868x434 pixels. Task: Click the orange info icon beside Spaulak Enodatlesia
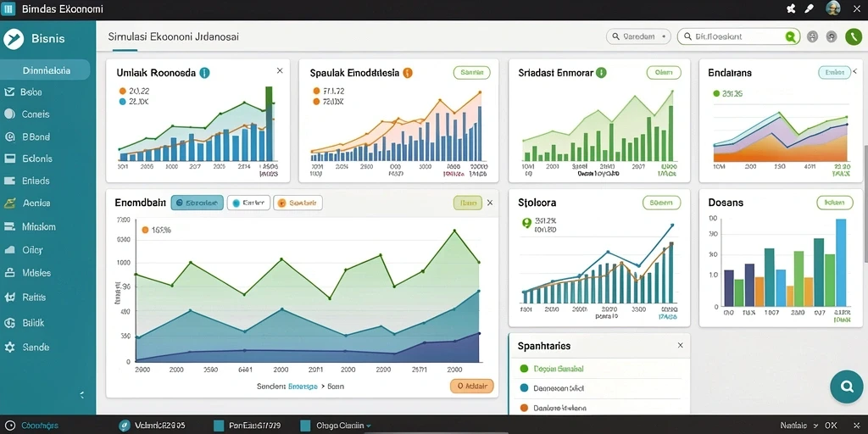[408, 73]
